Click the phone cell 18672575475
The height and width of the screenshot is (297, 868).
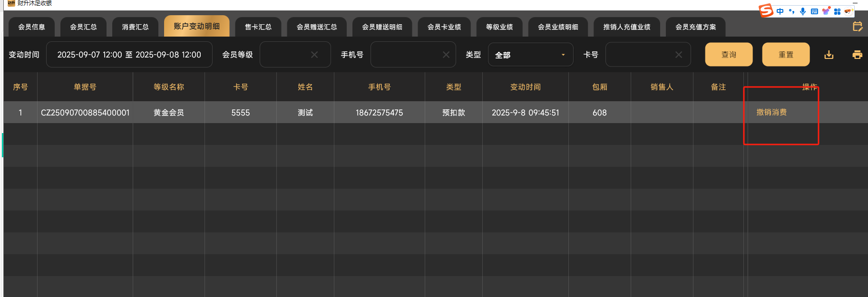pyautogui.click(x=380, y=113)
